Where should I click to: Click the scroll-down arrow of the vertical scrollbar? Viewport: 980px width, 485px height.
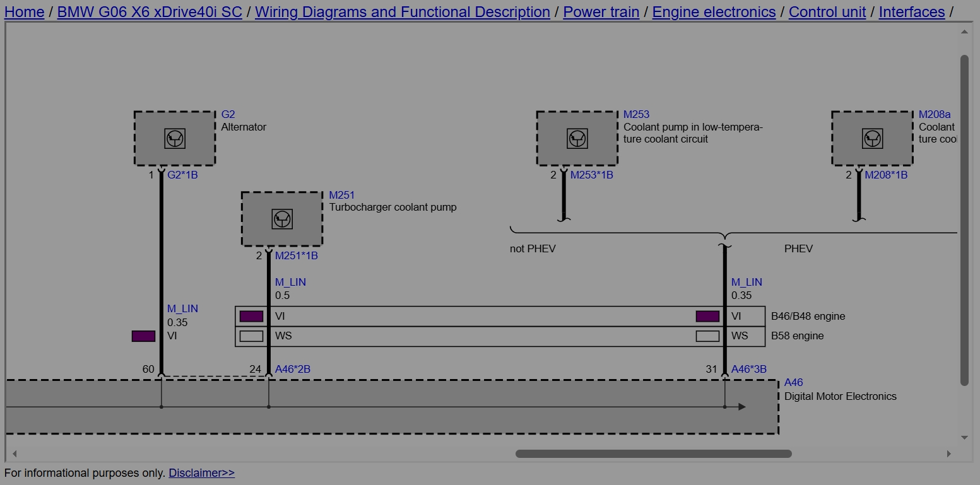click(964, 438)
